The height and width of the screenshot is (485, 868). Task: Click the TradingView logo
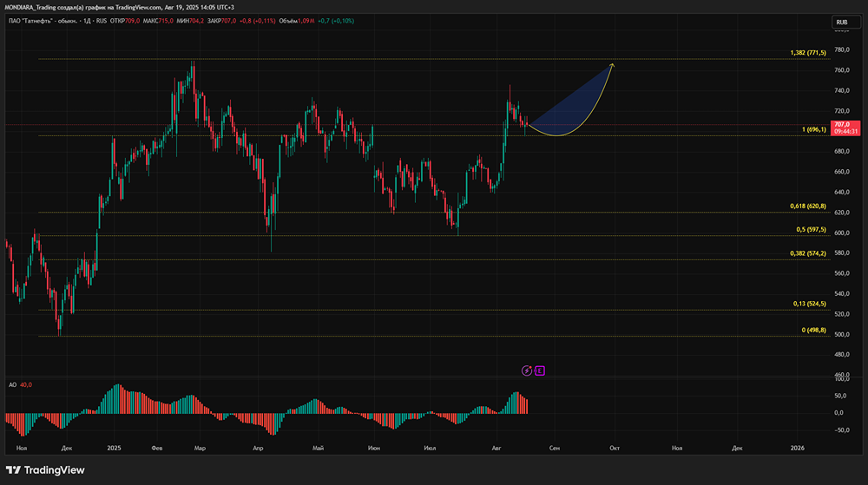[x=45, y=470]
